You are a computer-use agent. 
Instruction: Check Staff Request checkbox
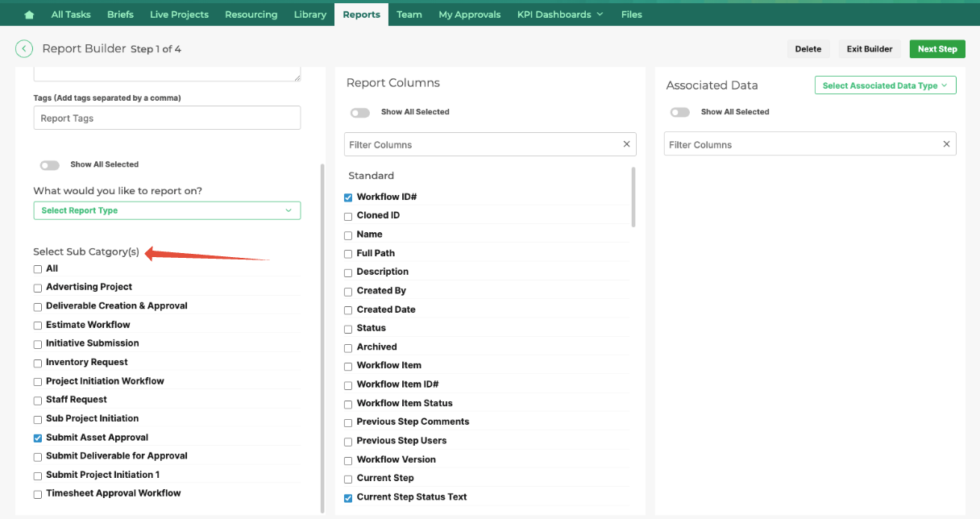click(x=38, y=401)
